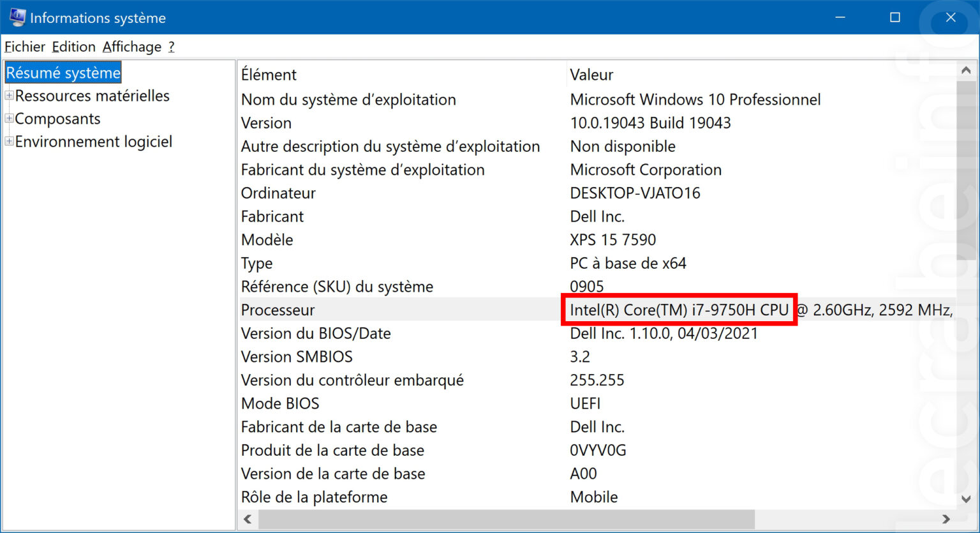Select the Environnement logiciel tree item
The width and height of the screenshot is (980, 533).
(94, 142)
